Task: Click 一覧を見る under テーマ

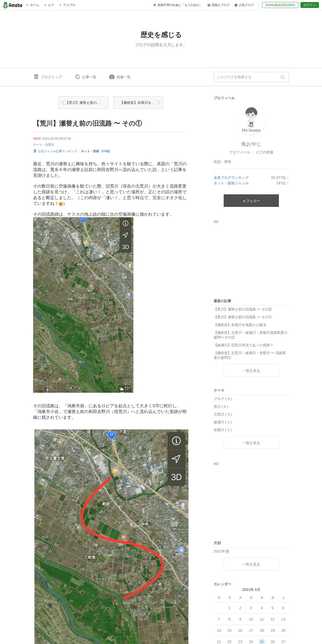Action: click(x=251, y=443)
